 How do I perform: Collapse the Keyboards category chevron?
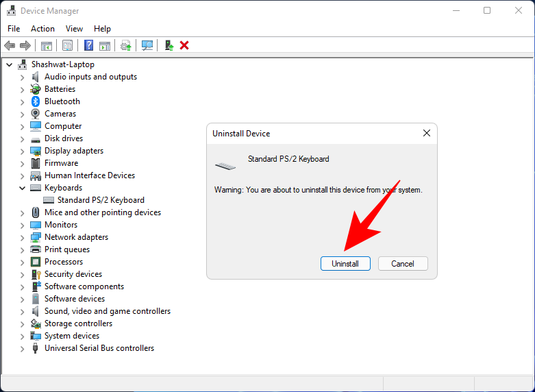pos(23,188)
